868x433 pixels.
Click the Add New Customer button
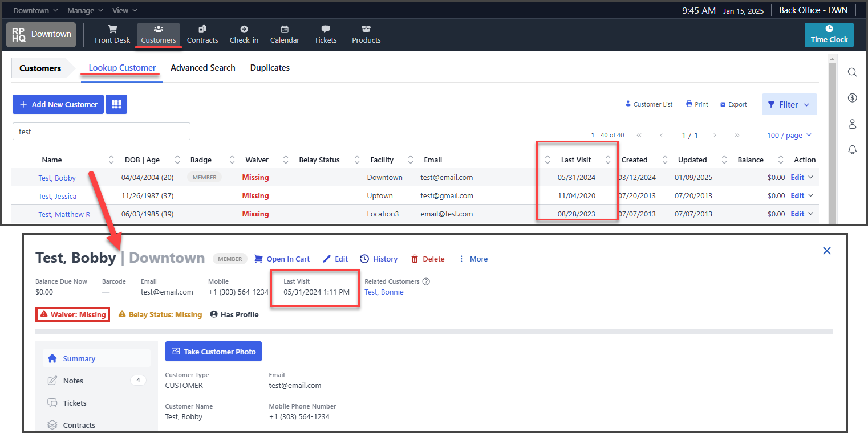58,104
